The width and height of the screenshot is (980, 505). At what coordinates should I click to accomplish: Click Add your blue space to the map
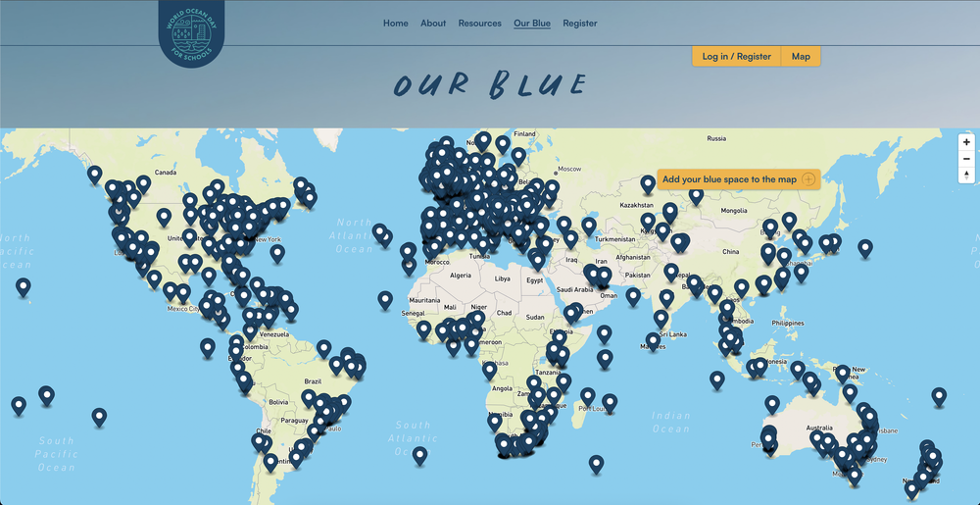(738, 179)
